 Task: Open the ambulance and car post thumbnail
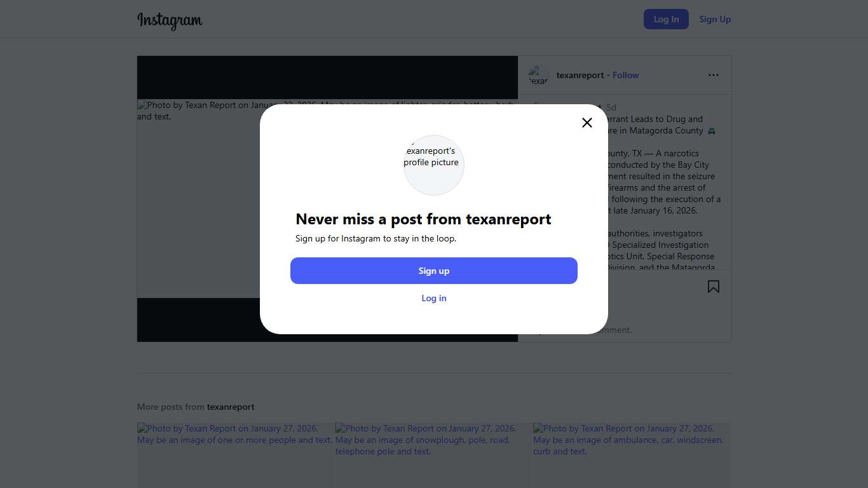[x=631, y=455]
